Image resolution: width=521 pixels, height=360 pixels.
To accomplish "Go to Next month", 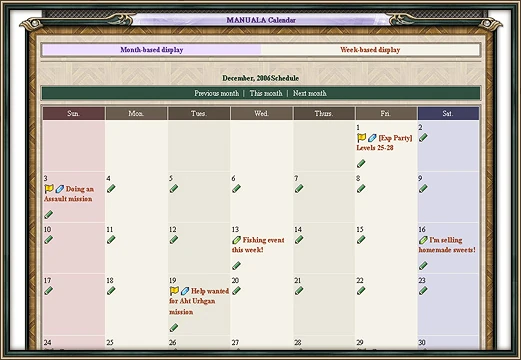I will click(310, 93).
